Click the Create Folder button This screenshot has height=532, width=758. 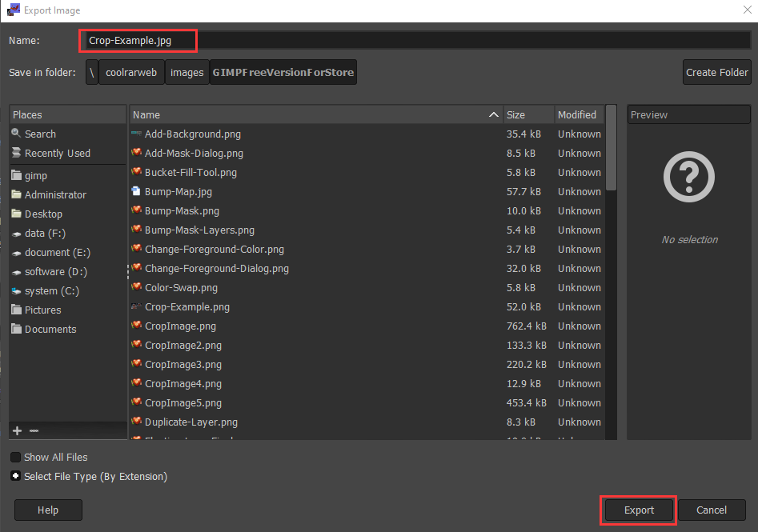click(716, 72)
